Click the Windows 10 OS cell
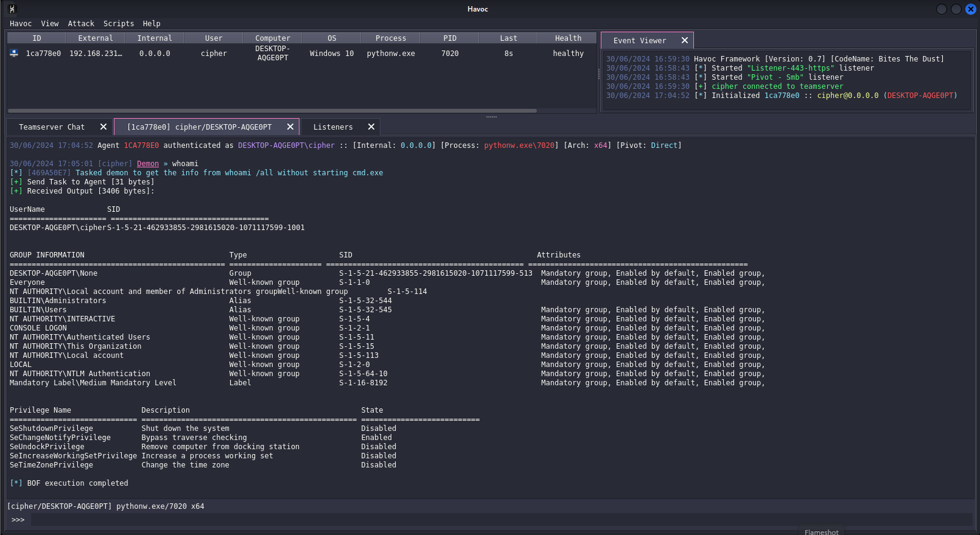The image size is (980, 535). click(332, 54)
